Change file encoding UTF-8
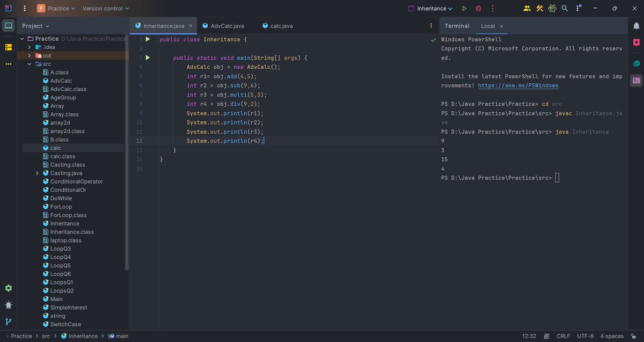 [x=585, y=336]
